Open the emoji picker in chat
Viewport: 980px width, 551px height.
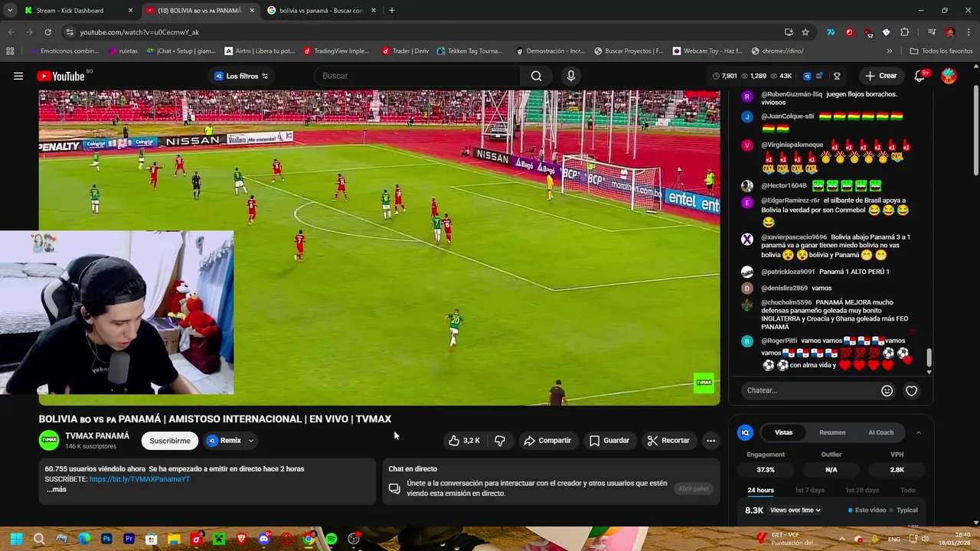(x=887, y=390)
